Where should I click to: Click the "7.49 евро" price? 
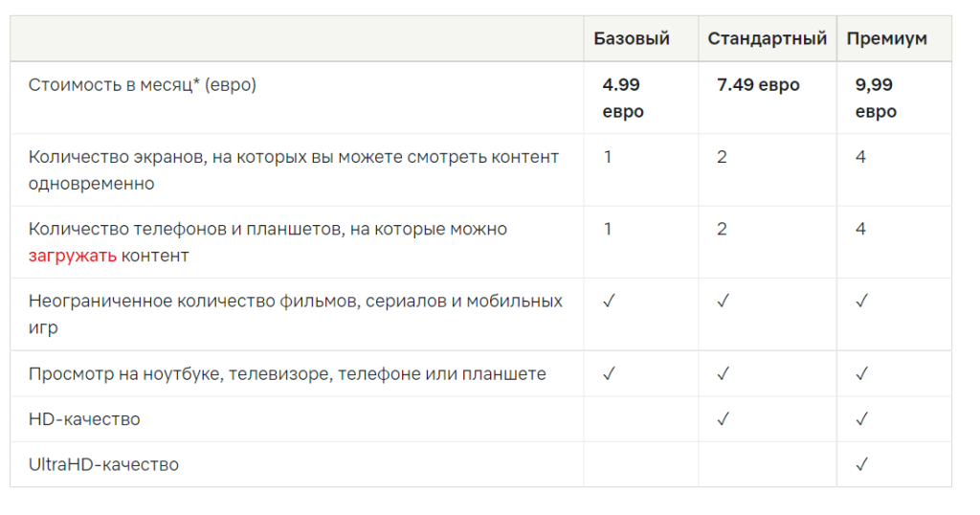(x=758, y=85)
